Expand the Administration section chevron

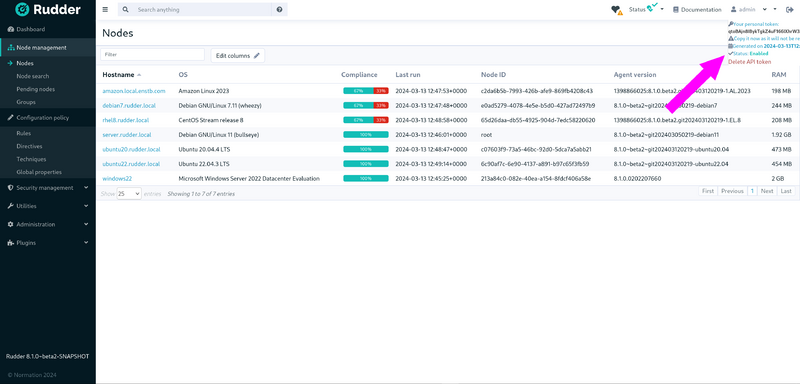coord(86,224)
